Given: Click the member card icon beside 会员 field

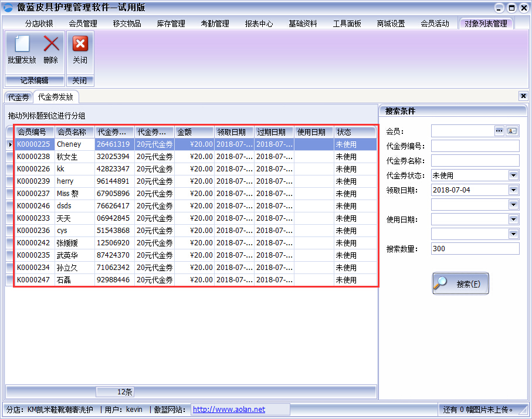Looking at the screenshot, I should pyautogui.click(x=513, y=131).
